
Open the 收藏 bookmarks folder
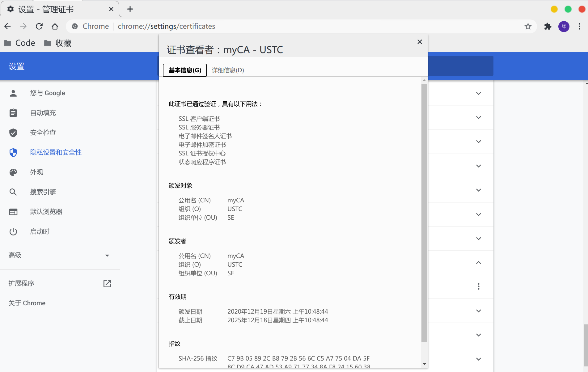pos(58,43)
